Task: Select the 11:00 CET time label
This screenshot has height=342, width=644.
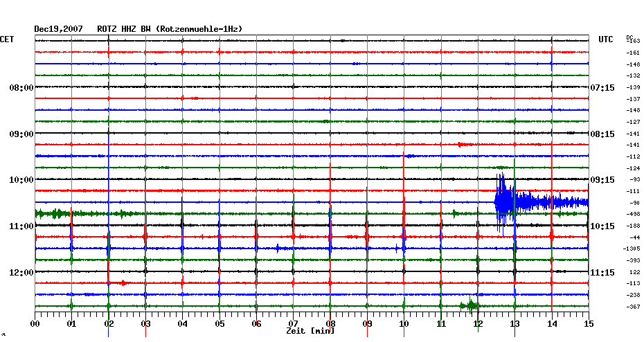Action: (x=21, y=226)
